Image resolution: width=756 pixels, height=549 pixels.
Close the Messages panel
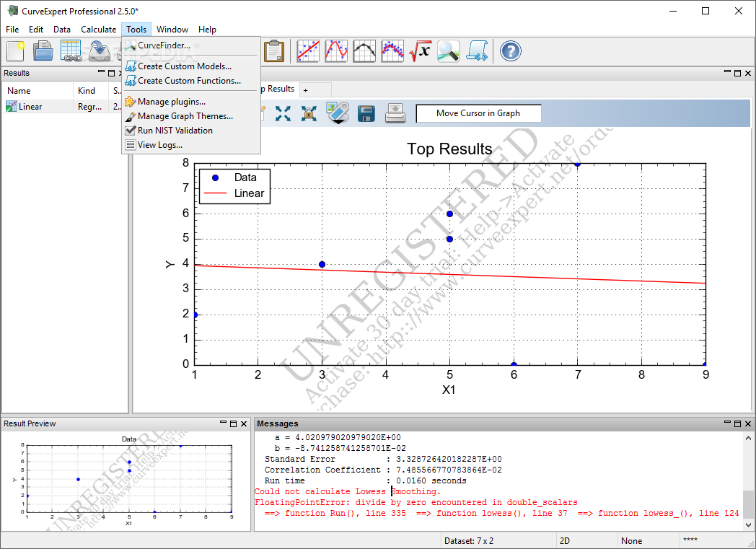[x=748, y=423]
